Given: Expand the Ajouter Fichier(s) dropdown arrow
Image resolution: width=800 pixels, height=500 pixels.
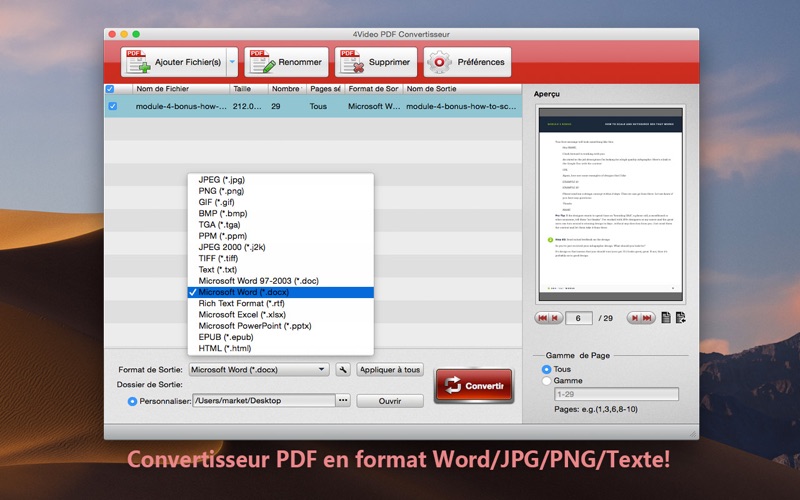Looking at the screenshot, I should point(232,62).
